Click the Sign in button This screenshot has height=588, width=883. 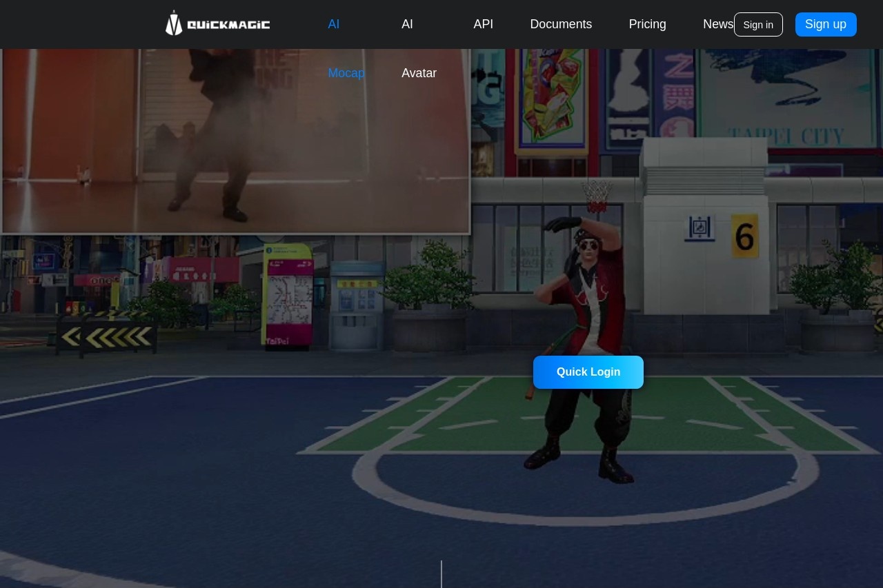(x=758, y=25)
